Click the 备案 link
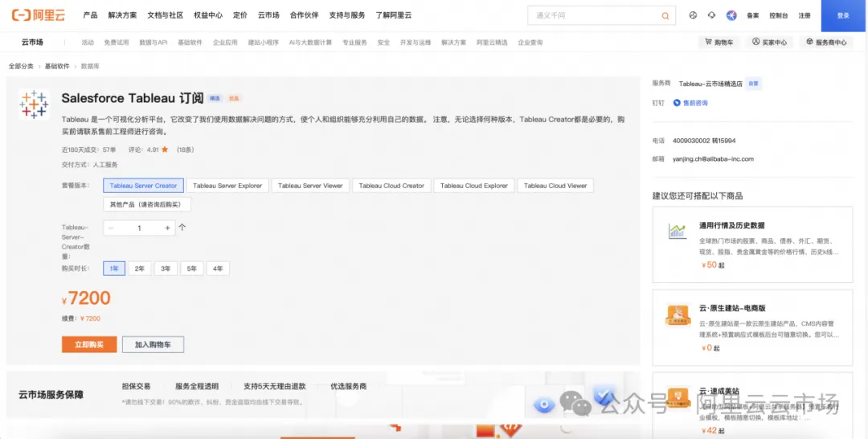Screen dimensions: 868x439 point(753,15)
